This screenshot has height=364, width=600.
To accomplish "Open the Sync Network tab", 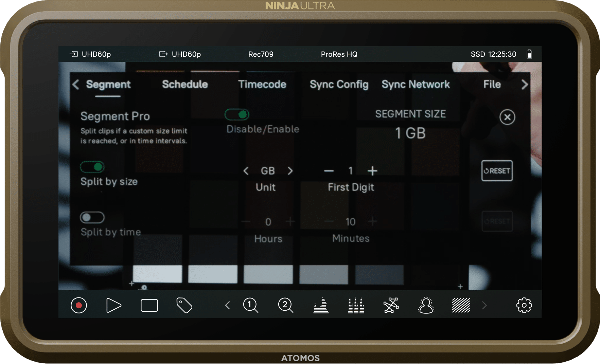I will (416, 84).
